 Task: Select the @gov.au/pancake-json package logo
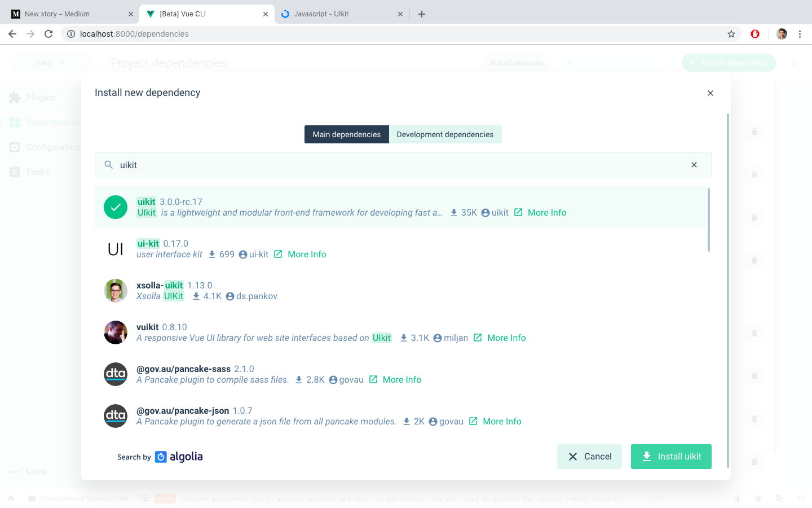pyautogui.click(x=116, y=416)
